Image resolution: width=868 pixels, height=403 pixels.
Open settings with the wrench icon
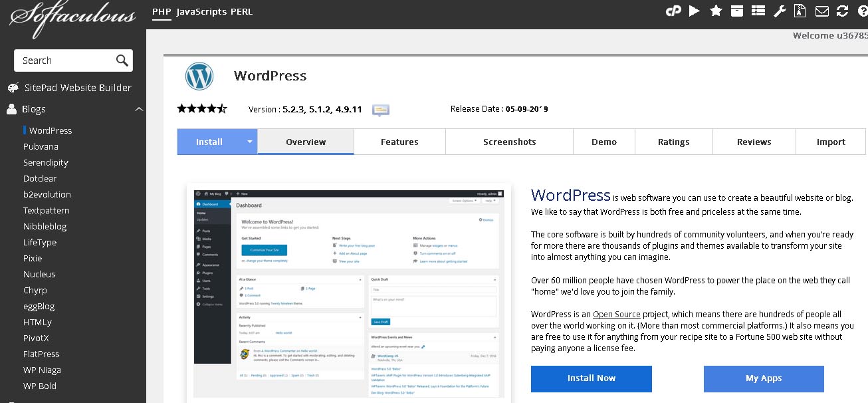[780, 11]
